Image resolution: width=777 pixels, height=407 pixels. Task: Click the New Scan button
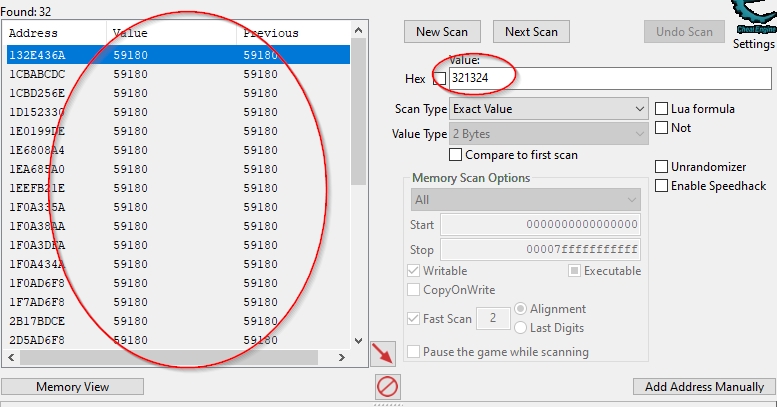(x=442, y=32)
